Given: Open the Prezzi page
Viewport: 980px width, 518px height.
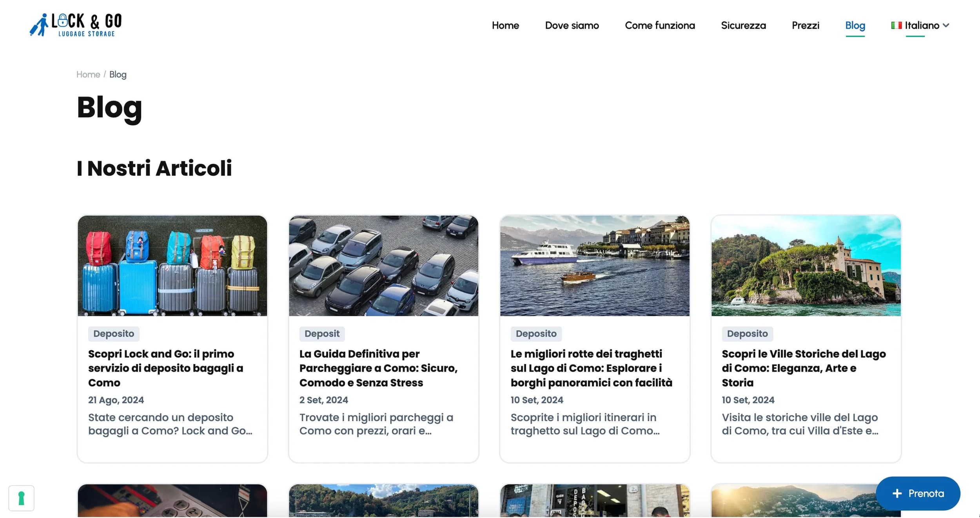Looking at the screenshot, I should pos(805,25).
